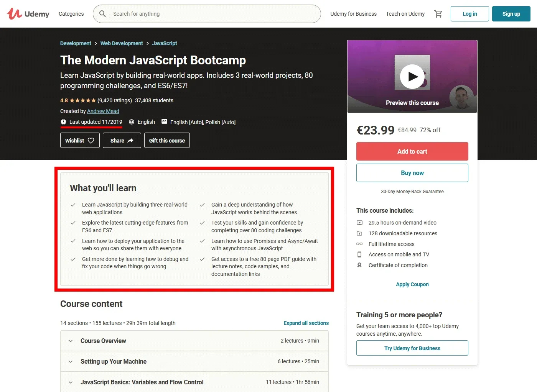Focus the Search for anything field
Viewport: 537px width, 392px height.
pos(207,14)
